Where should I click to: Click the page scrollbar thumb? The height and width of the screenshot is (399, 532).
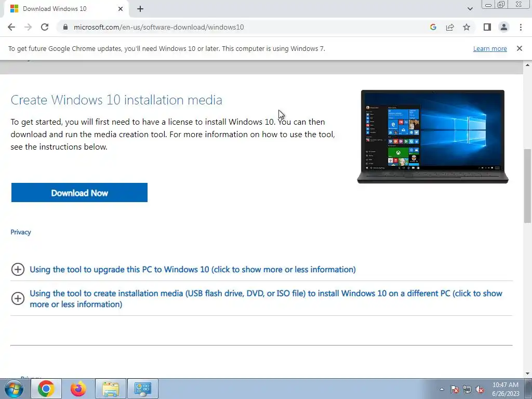point(527,186)
